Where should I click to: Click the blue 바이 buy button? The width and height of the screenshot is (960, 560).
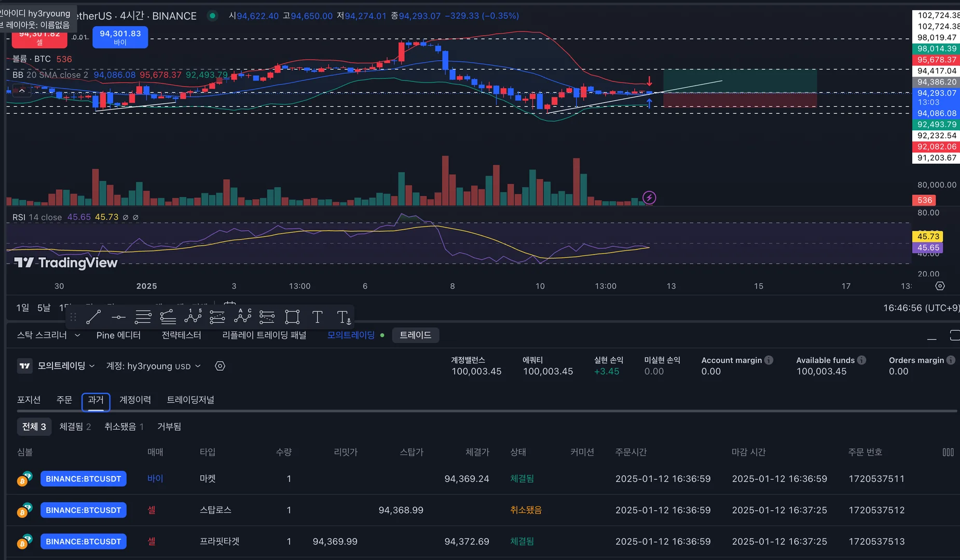(x=120, y=37)
